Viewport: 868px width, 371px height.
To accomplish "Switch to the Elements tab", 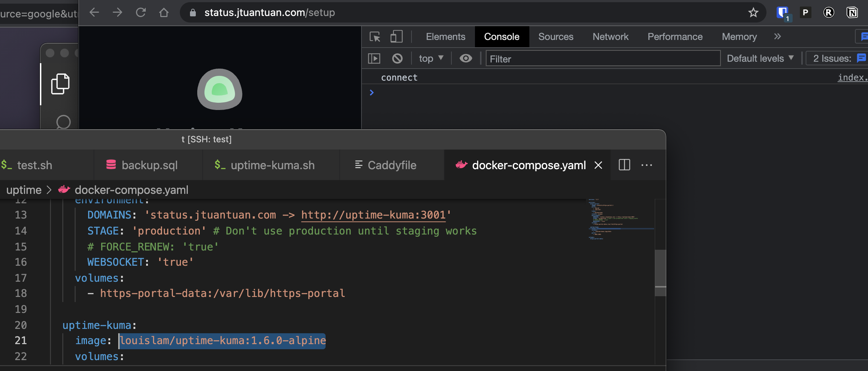I will (x=446, y=37).
